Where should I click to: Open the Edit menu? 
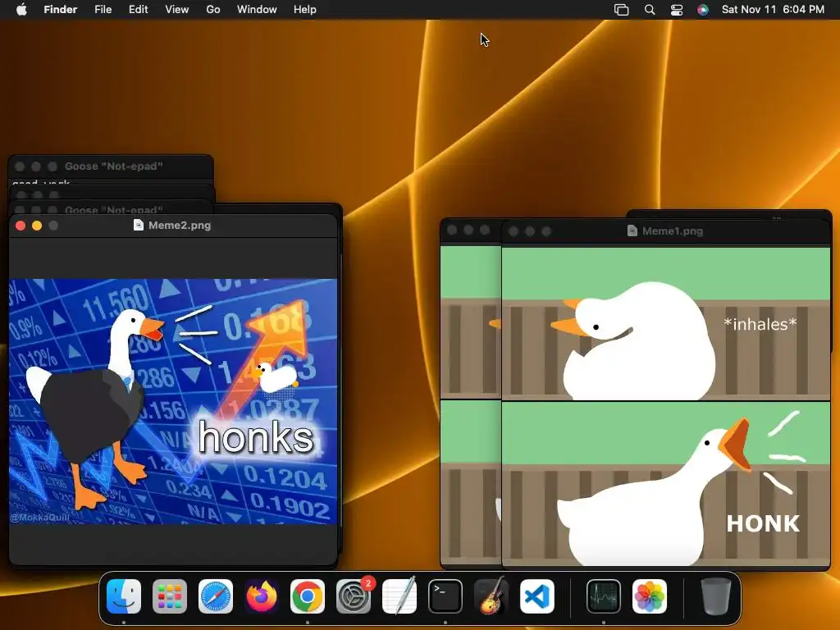click(138, 10)
